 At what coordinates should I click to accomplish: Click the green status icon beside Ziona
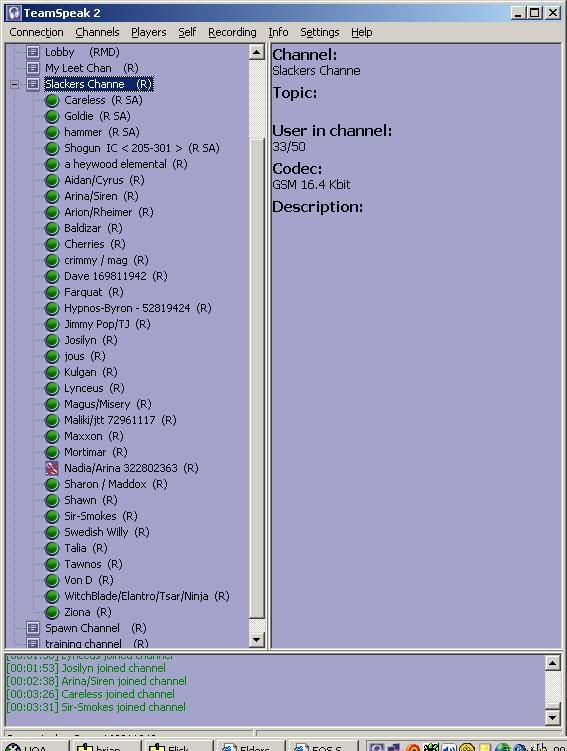click(x=52, y=612)
